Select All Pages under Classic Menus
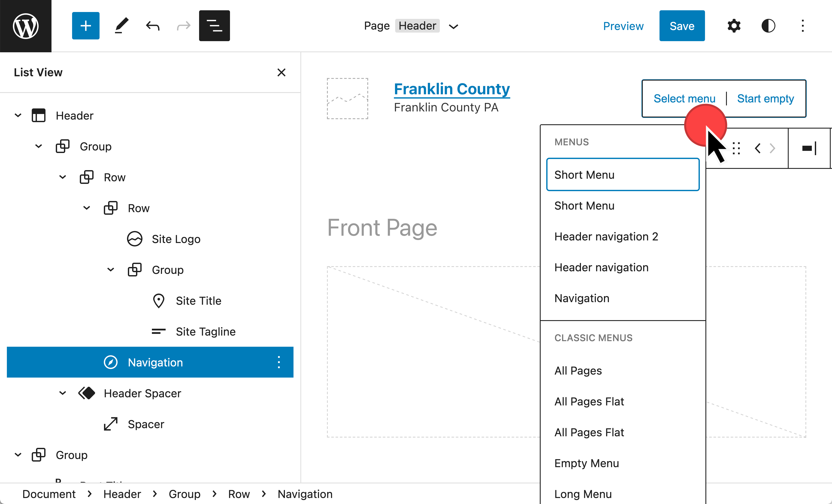This screenshot has height=504, width=832. 578,370
